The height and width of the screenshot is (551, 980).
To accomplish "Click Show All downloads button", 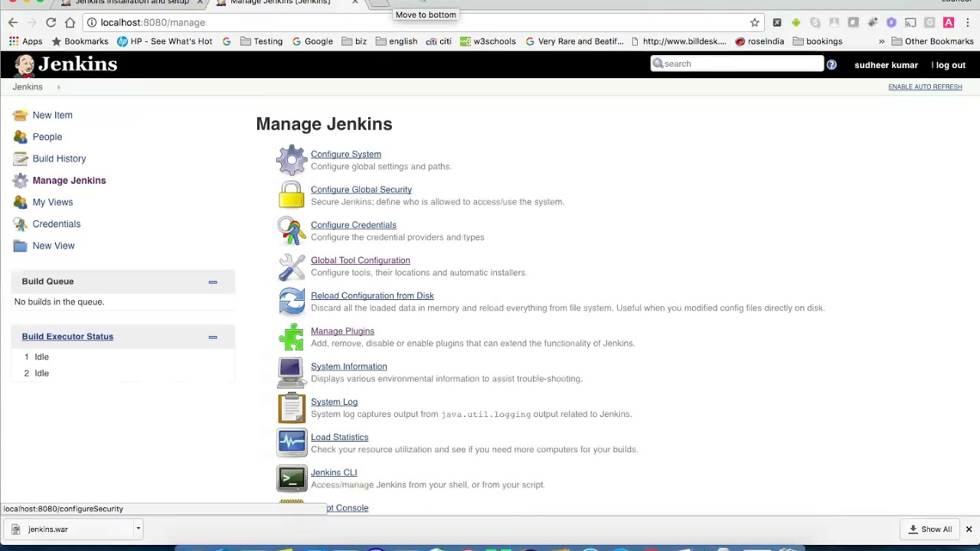I will coord(929,530).
